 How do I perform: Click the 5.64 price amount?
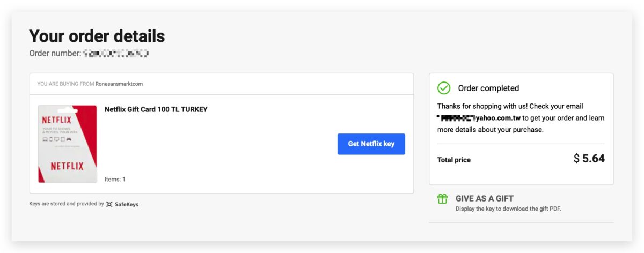point(594,159)
